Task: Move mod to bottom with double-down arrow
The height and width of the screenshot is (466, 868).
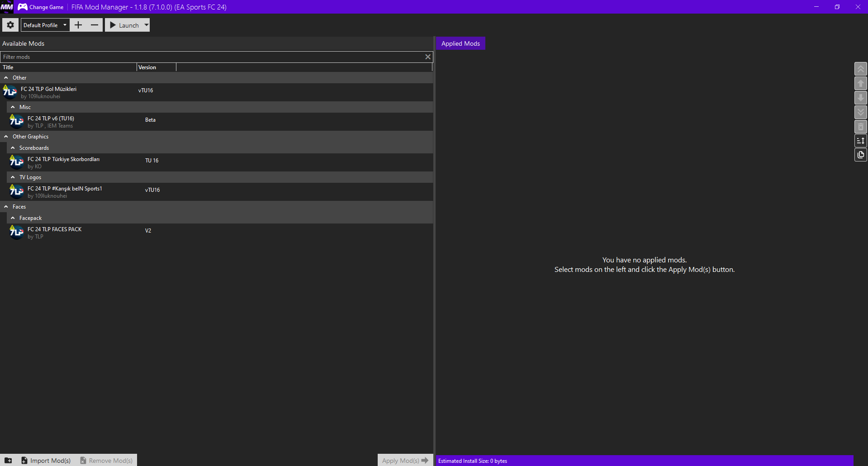Action: tap(860, 112)
